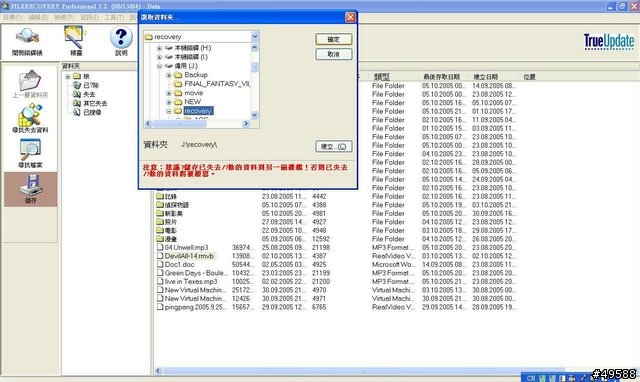Viewport: 640px width, 382px height.
Task: Click the drive (I:) icon in dialog
Action: [169, 57]
